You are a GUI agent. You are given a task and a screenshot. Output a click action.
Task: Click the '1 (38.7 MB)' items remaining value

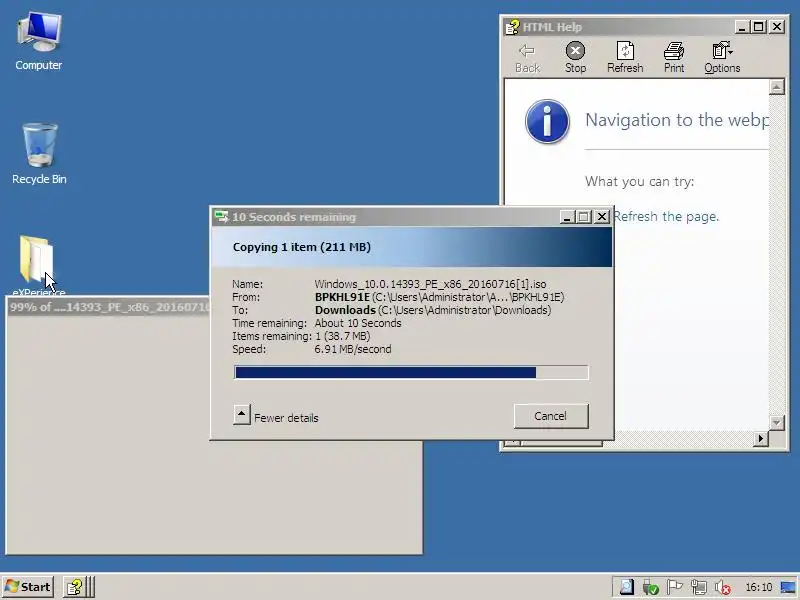coord(342,336)
